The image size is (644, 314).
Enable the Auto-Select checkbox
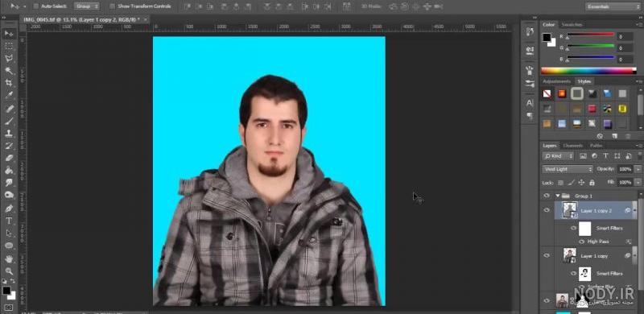click(35, 6)
